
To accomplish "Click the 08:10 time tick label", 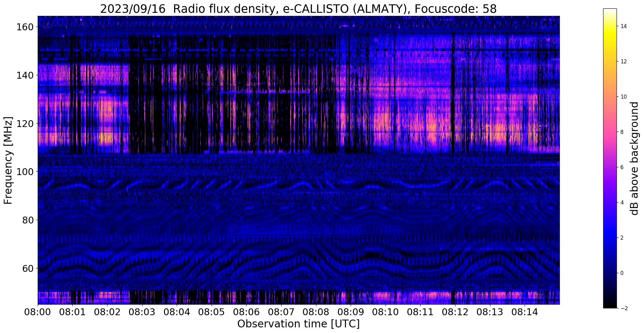I will point(386,312).
